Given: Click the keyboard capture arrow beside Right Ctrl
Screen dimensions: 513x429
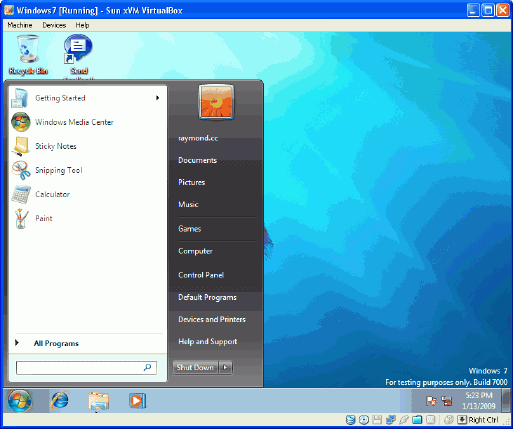Looking at the screenshot, I should tap(462, 420).
